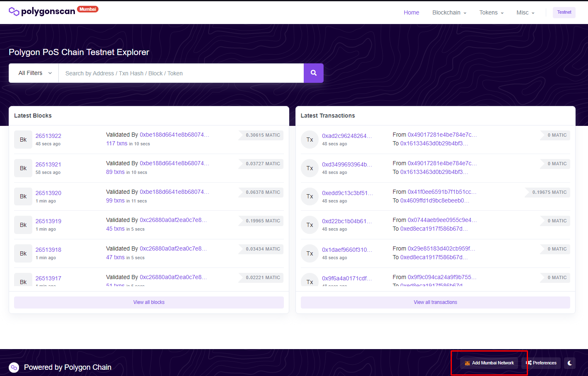Open transaction 0xedd9c13c3bf51

[348, 193]
